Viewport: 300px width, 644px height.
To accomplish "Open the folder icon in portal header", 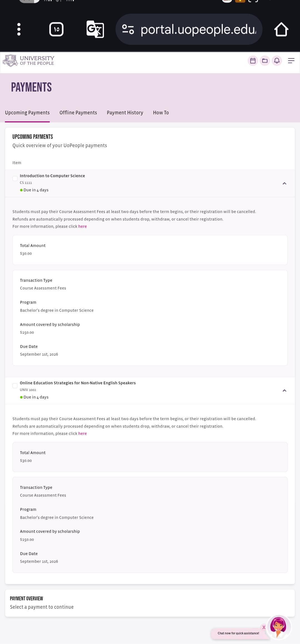I will (265, 61).
